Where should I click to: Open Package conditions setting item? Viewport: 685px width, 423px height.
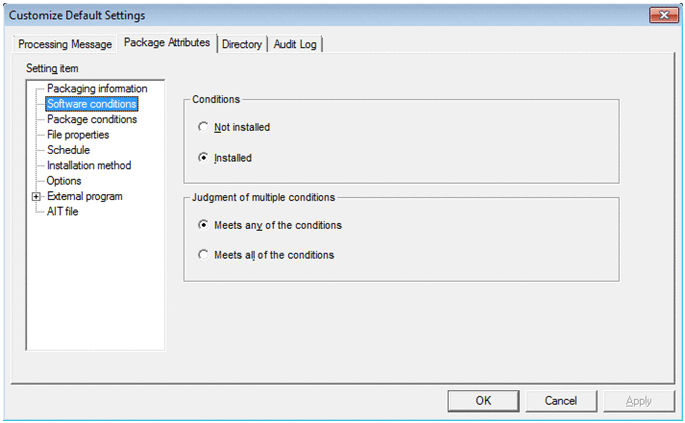[x=92, y=119]
